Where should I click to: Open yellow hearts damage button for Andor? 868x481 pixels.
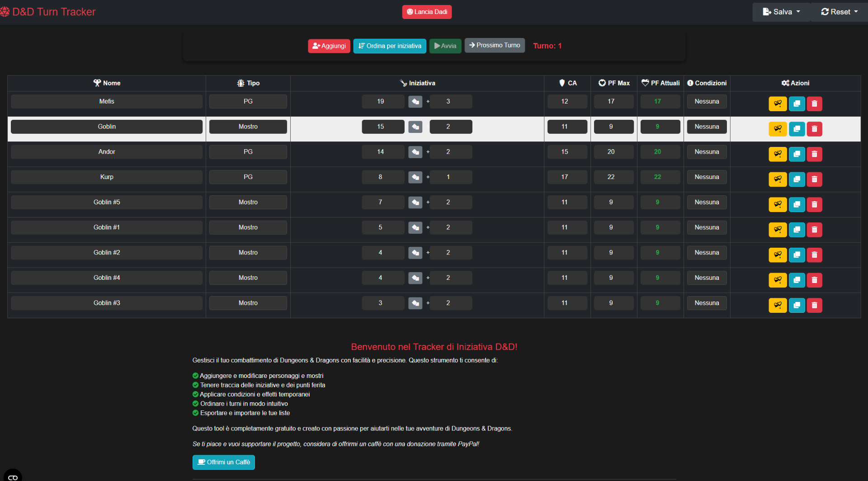778,154
